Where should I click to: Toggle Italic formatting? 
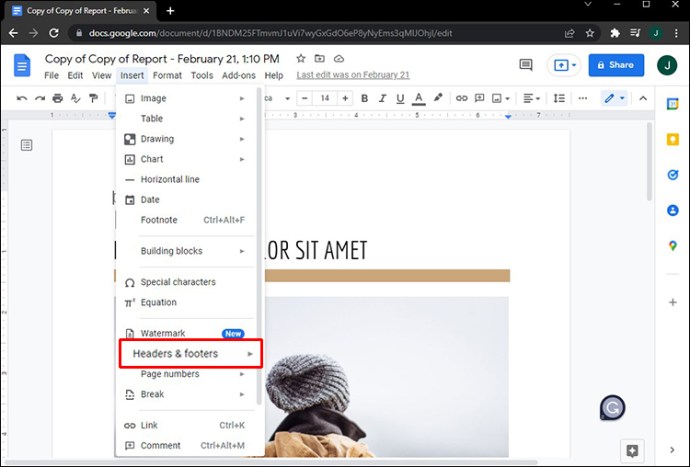tap(382, 98)
